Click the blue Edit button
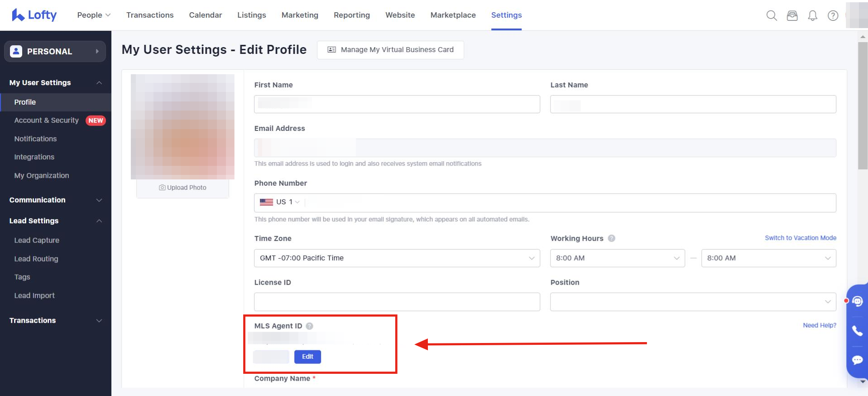 click(x=307, y=357)
